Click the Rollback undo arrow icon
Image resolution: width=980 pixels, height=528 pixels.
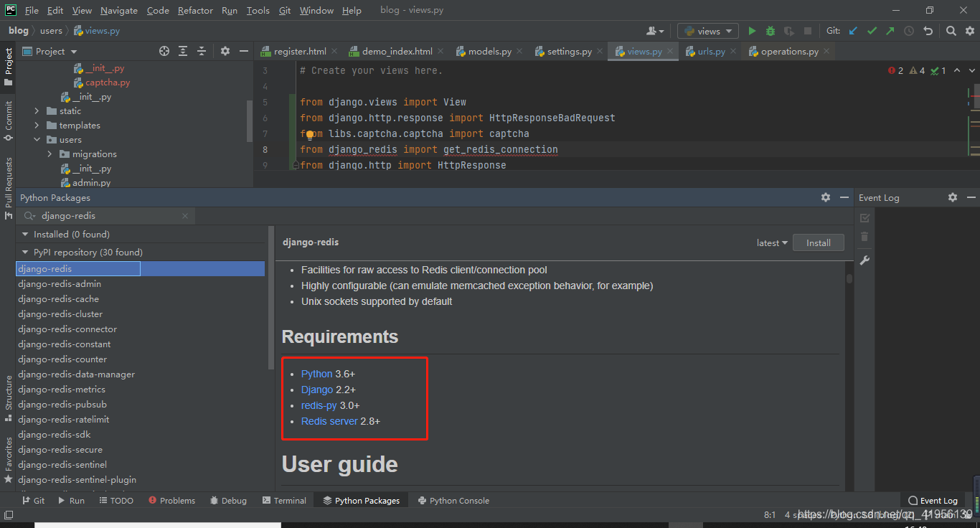[x=928, y=31]
